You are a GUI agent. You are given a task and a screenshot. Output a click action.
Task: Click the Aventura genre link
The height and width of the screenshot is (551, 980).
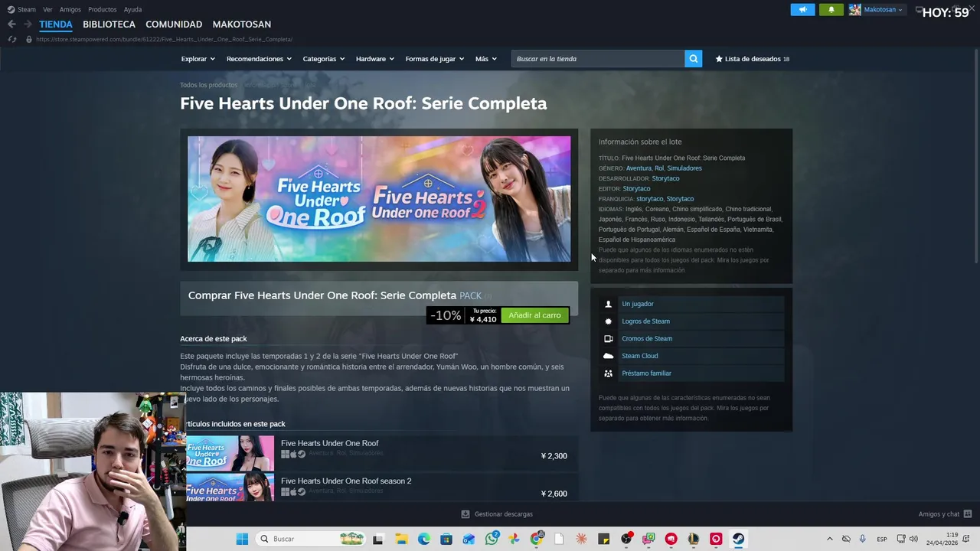[639, 168]
